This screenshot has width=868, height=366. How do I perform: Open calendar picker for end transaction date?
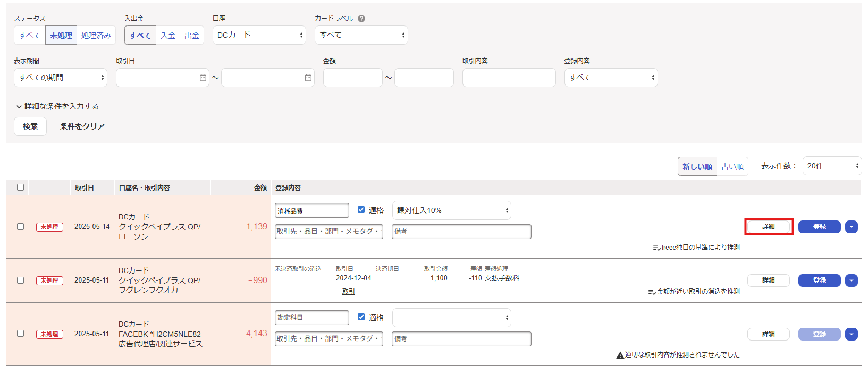308,78
